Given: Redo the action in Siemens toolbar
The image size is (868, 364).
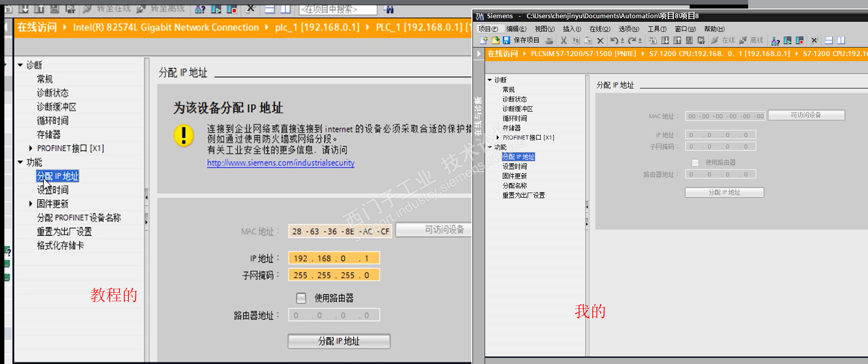Looking at the screenshot, I should coord(632,40).
